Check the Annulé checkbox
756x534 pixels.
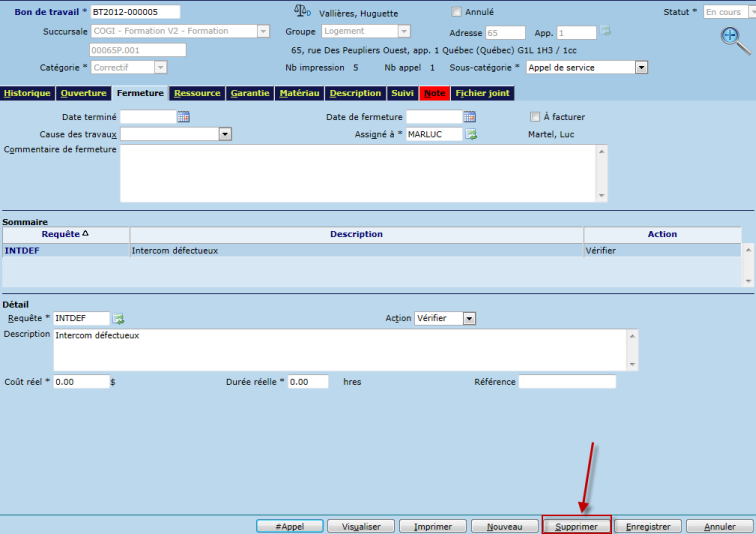(457, 13)
